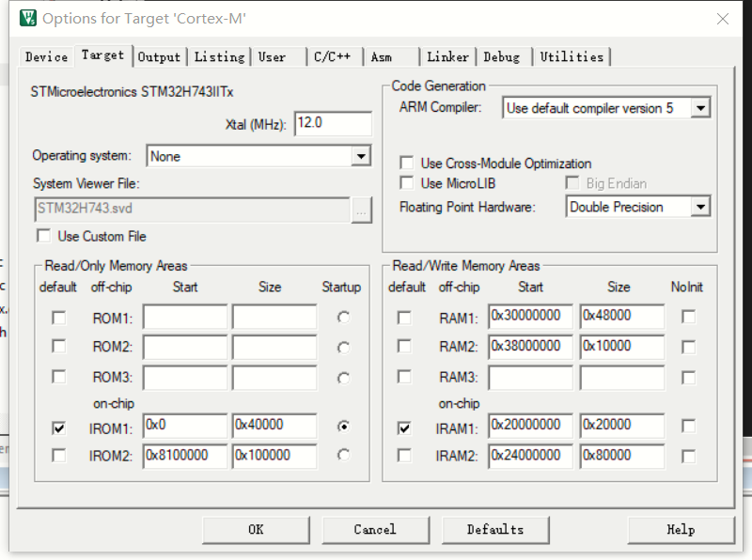Toggle NoInit checkbox for RAM2
Viewport: 752px width, 560px height.
[688, 347]
